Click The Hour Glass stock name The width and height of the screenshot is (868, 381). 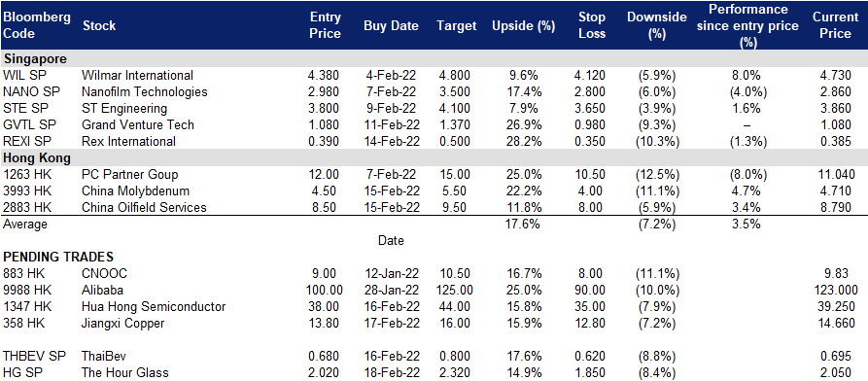pos(125,372)
